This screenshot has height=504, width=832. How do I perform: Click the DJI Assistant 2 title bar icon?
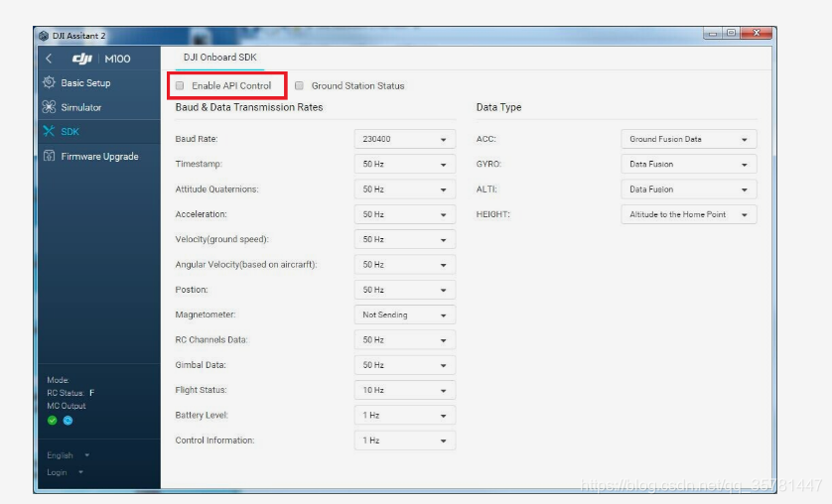click(44, 36)
